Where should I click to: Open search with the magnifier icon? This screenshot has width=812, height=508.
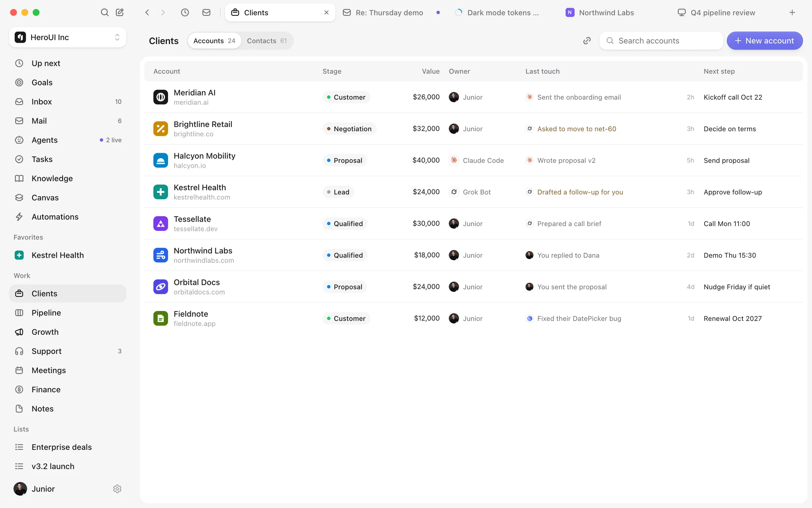point(104,12)
